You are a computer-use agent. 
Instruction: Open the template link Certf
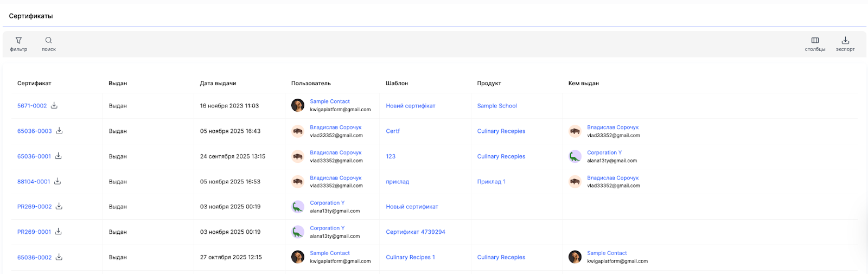click(x=393, y=131)
